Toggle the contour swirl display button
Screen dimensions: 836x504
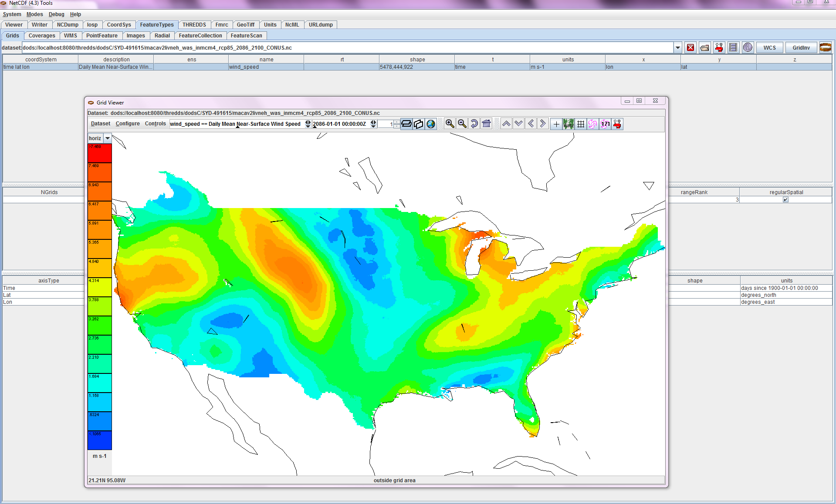coord(592,124)
